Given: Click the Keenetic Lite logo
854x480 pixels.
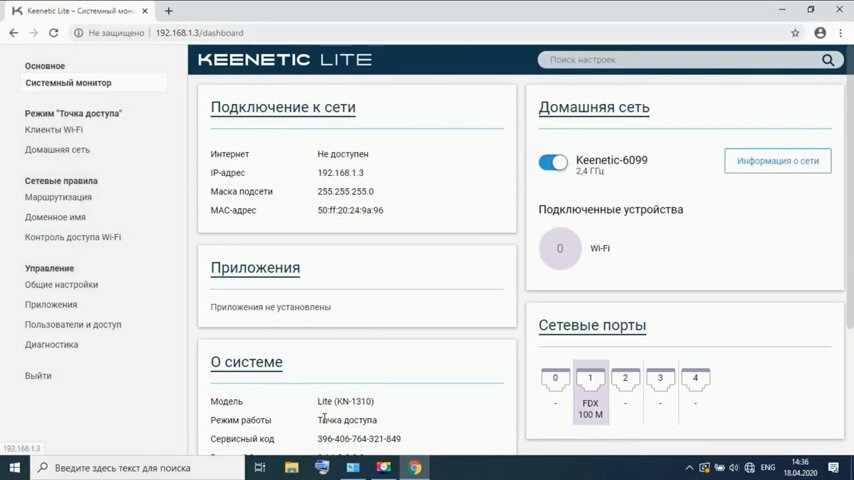Looking at the screenshot, I should (x=285, y=59).
